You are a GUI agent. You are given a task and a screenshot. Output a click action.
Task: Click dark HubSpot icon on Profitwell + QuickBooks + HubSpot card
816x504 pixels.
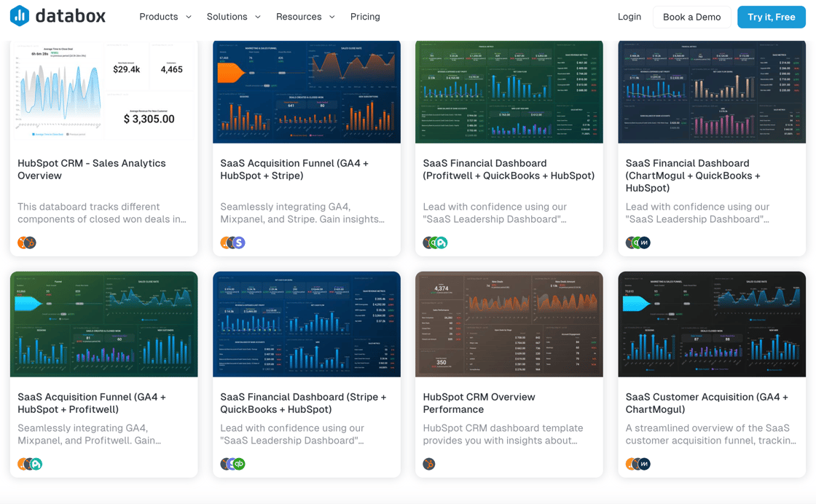426,243
